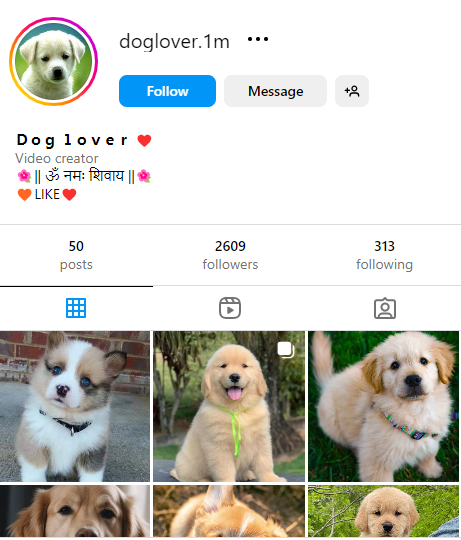Open the Reels tab icon

(x=230, y=308)
